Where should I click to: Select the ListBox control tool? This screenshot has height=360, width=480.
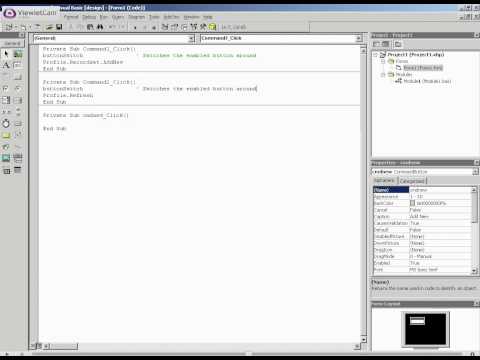click(x=18, y=100)
